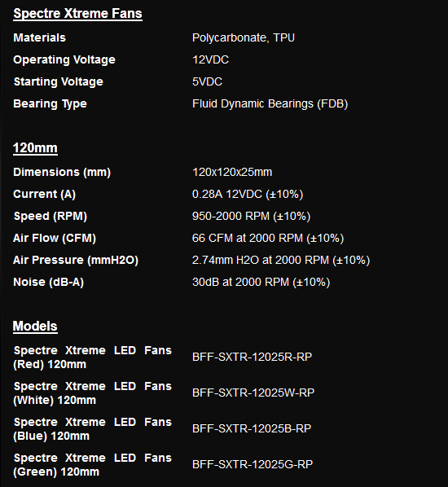448x487 pixels.
Task: Click the Spectre Xtreme LED Fans (Blue) label
Action: [x=92, y=429]
